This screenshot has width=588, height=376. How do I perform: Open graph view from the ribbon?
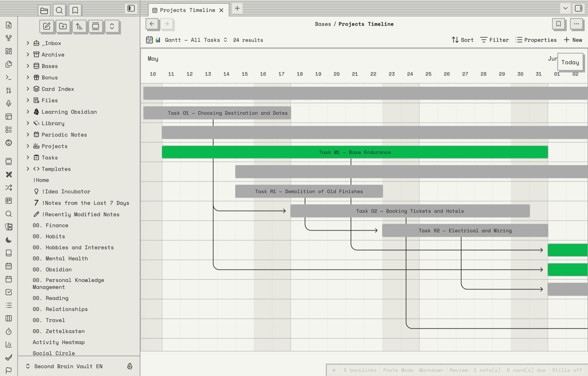coord(9,38)
